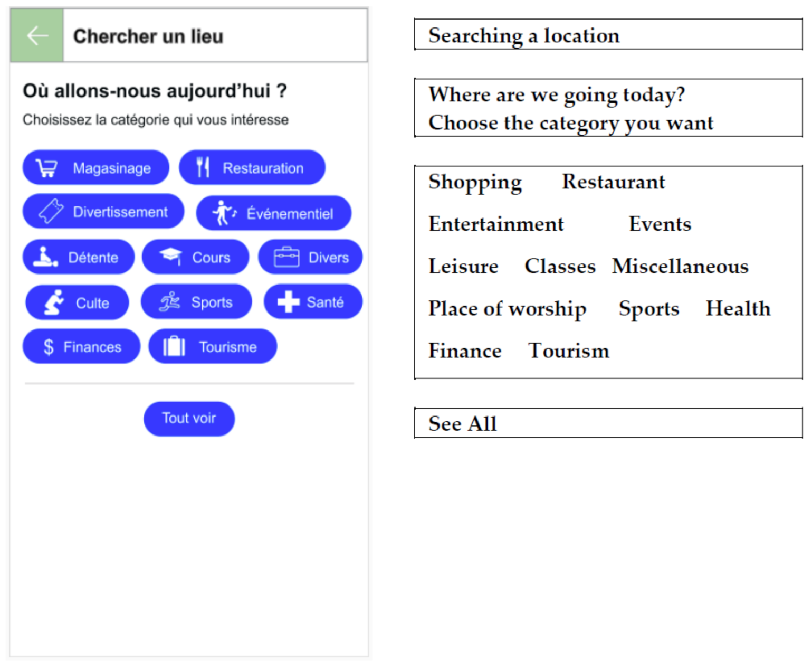The width and height of the screenshot is (812, 672).
Task: Click the briefcase icon on Divers
Action: point(286,257)
